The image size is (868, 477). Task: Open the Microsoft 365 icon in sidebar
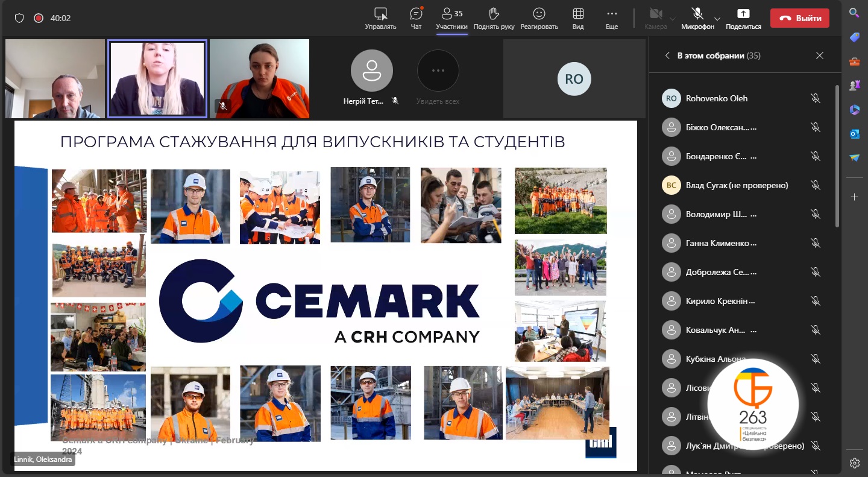pos(854,110)
